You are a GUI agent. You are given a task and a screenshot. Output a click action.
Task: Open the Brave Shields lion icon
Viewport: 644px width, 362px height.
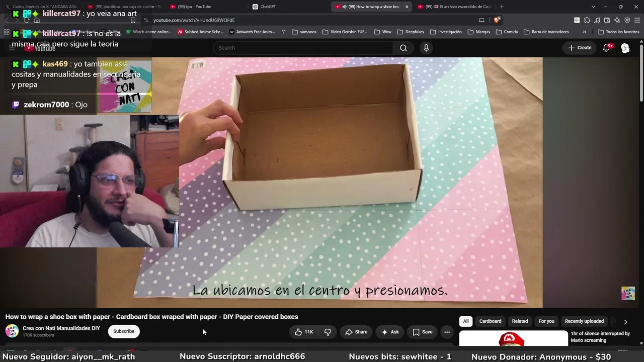click(x=497, y=20)
